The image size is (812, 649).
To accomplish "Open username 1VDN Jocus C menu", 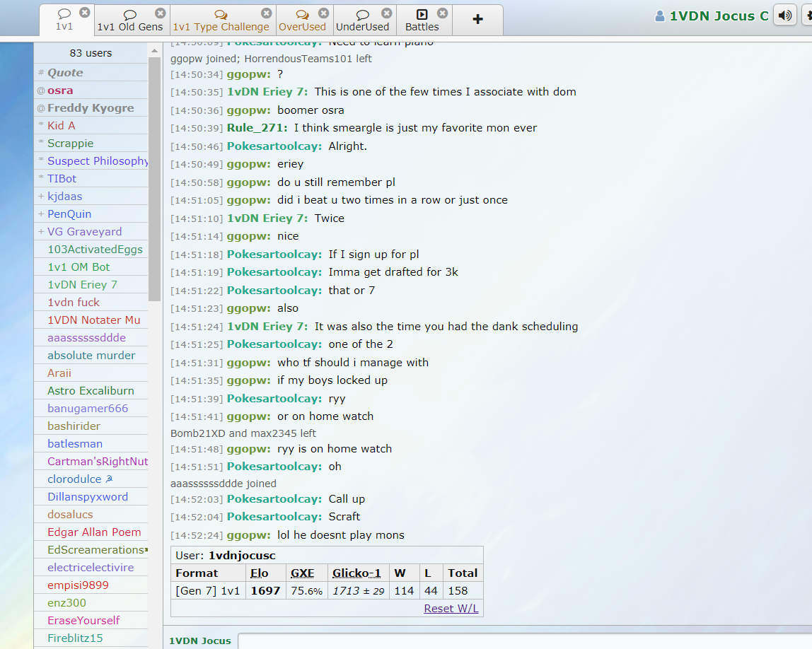I will 719,16.
